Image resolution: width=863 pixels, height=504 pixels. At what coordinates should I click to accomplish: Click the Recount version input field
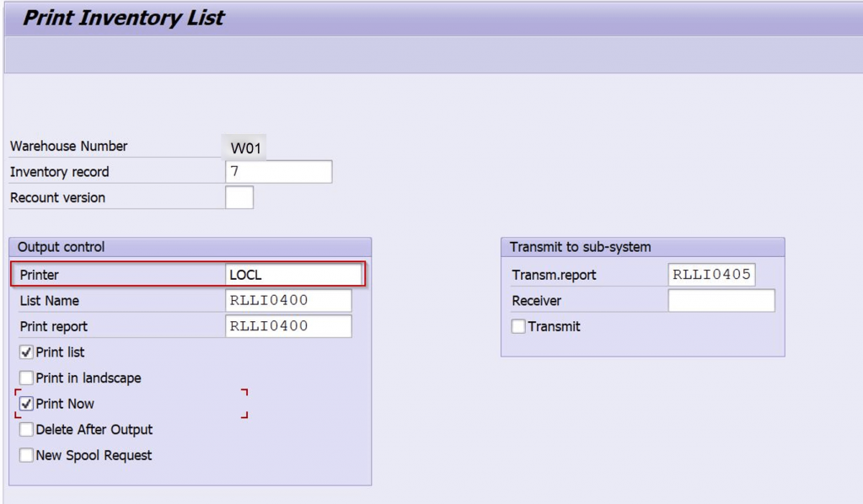tap(239, 197)
